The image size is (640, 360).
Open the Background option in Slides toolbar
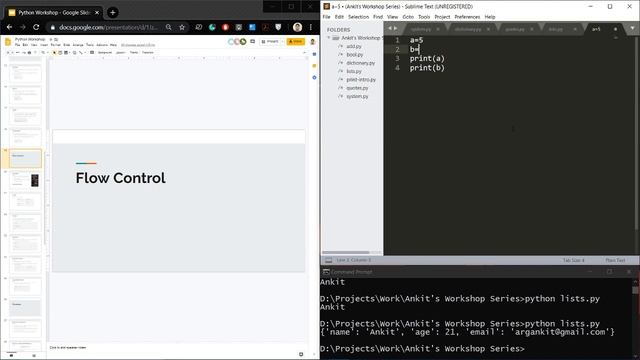tap(105, 53)
